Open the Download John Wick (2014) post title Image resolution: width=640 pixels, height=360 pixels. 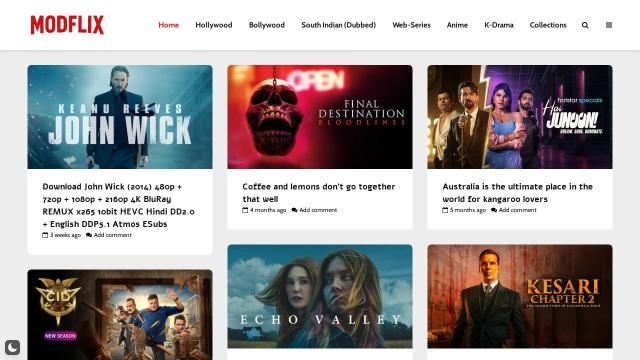pyautogui.click(x=118, y=205)
